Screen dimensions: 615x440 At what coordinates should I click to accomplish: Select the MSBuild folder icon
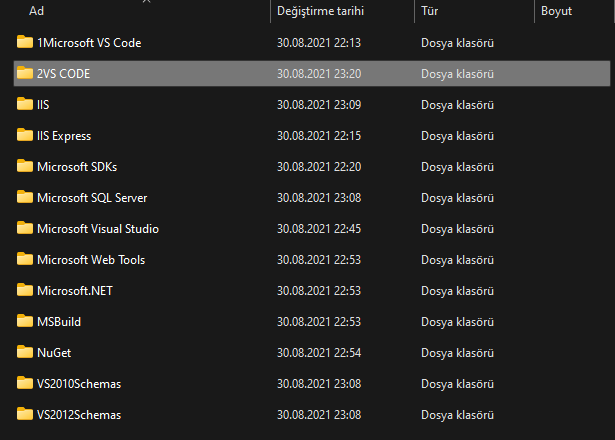pyautogui.click(x=25, y=321)
